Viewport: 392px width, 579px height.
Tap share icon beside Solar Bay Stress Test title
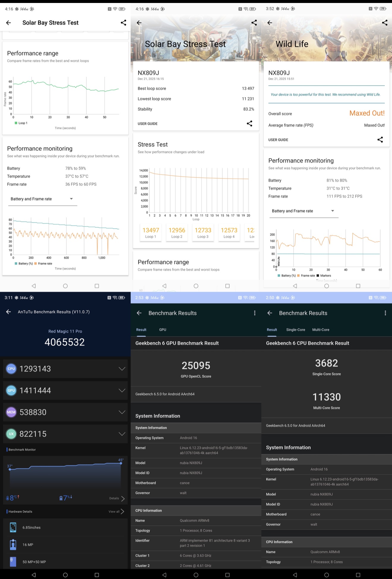point(124,23)
